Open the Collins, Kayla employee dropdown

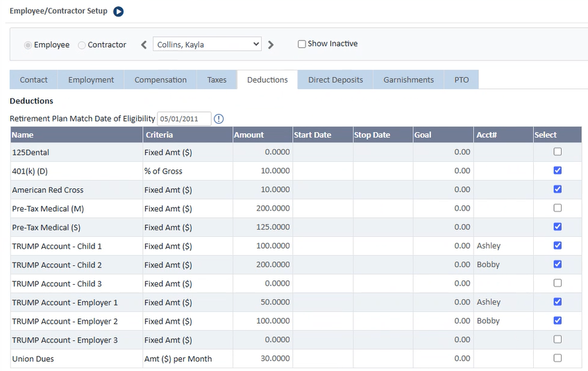click(207, 44)
